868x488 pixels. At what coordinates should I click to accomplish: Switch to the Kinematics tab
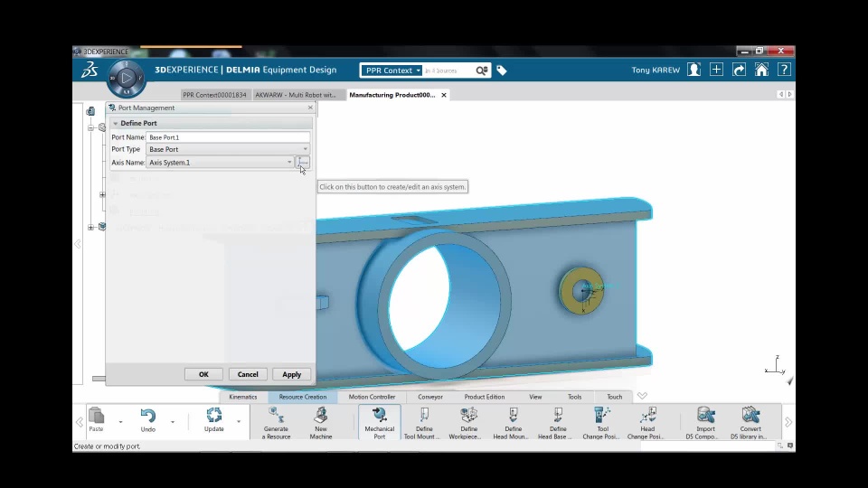(243, 397)
